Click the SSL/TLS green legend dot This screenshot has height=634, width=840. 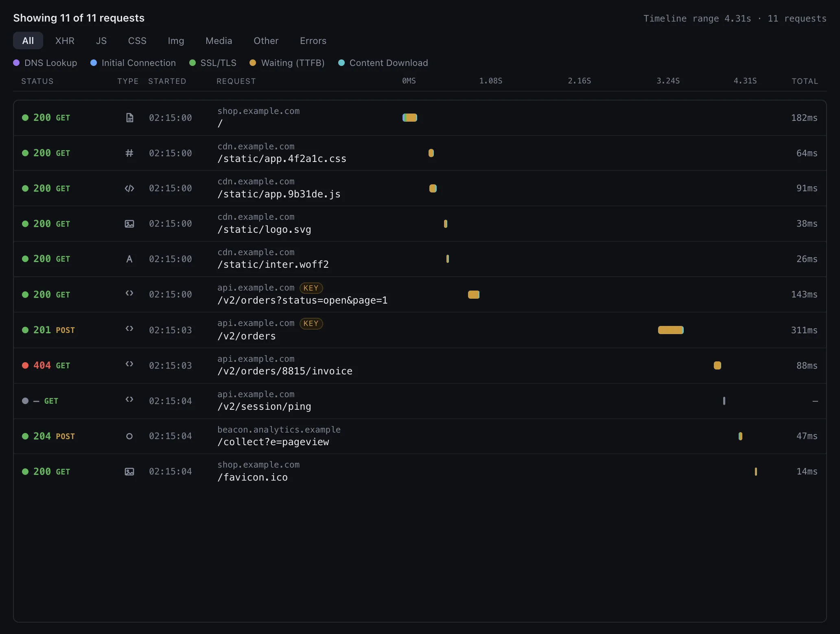coord(192,63)
